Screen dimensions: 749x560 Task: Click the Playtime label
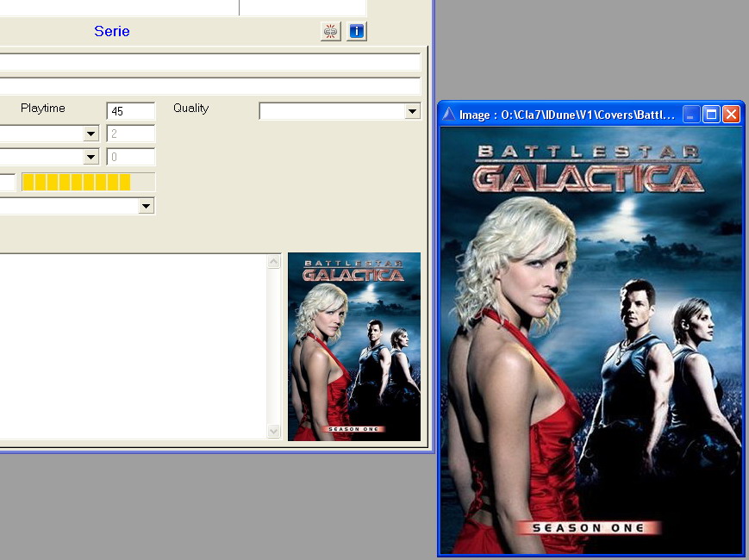tap(43, 109)
